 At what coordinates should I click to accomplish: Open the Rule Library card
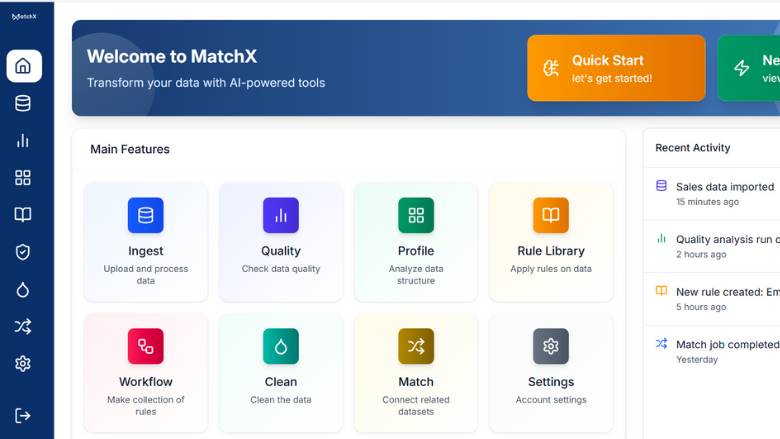551,241
